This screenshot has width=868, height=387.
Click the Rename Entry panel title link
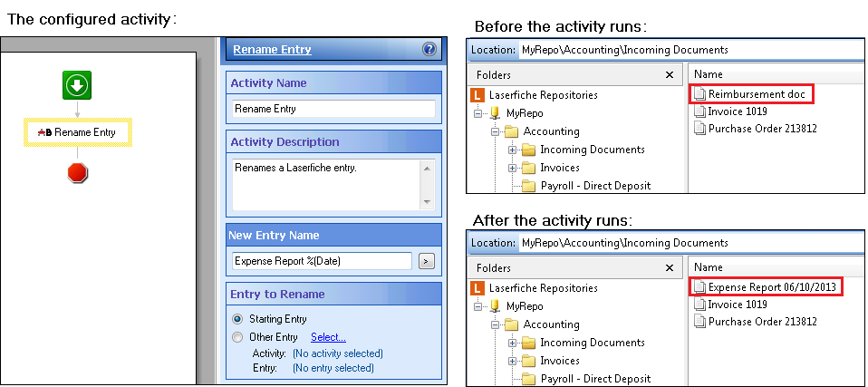pyautogui.click(x=272, y=50)
